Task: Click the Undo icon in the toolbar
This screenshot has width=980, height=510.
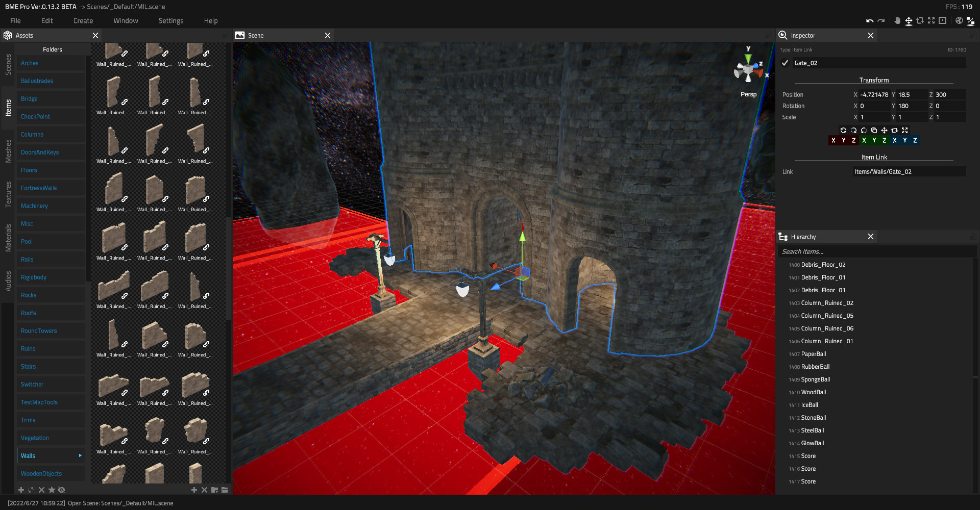Action: tap(870, 21)
